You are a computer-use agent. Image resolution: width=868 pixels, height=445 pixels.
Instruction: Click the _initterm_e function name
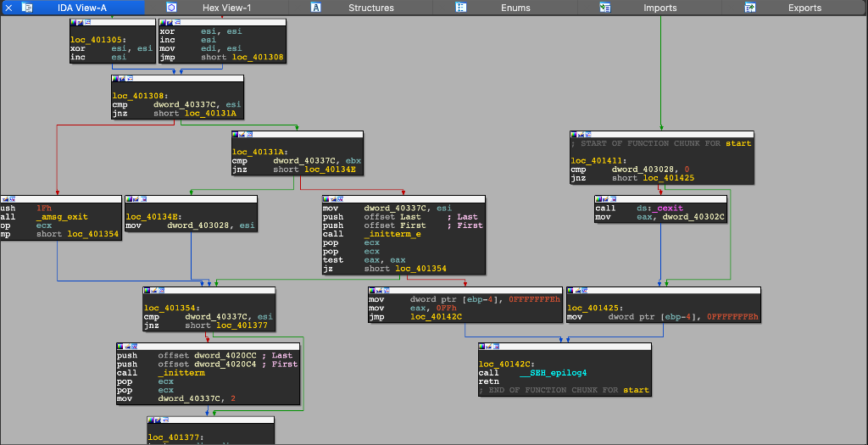pyautogui.click(x=393, y=235)
